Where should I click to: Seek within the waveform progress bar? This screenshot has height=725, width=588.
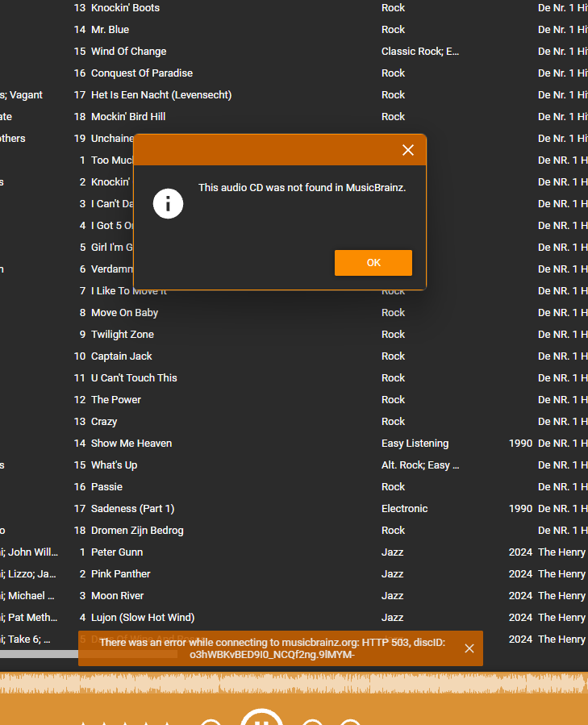(294, 683)
